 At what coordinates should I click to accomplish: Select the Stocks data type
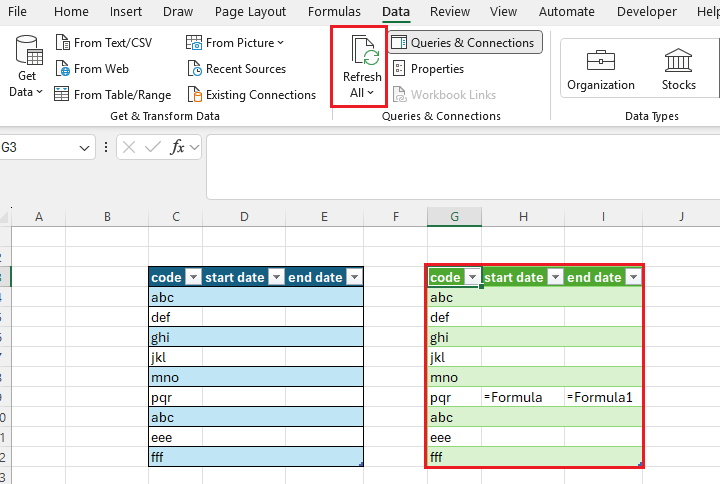point(678,69)
